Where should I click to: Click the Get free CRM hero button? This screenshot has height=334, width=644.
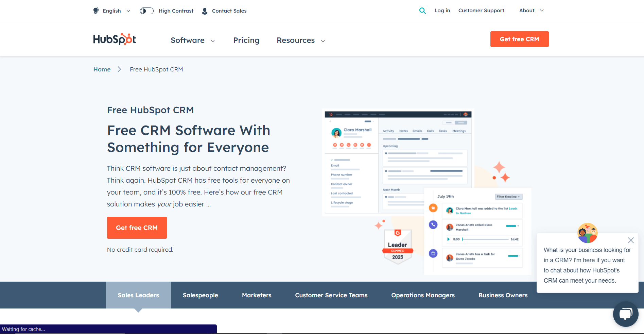(137, 228)
